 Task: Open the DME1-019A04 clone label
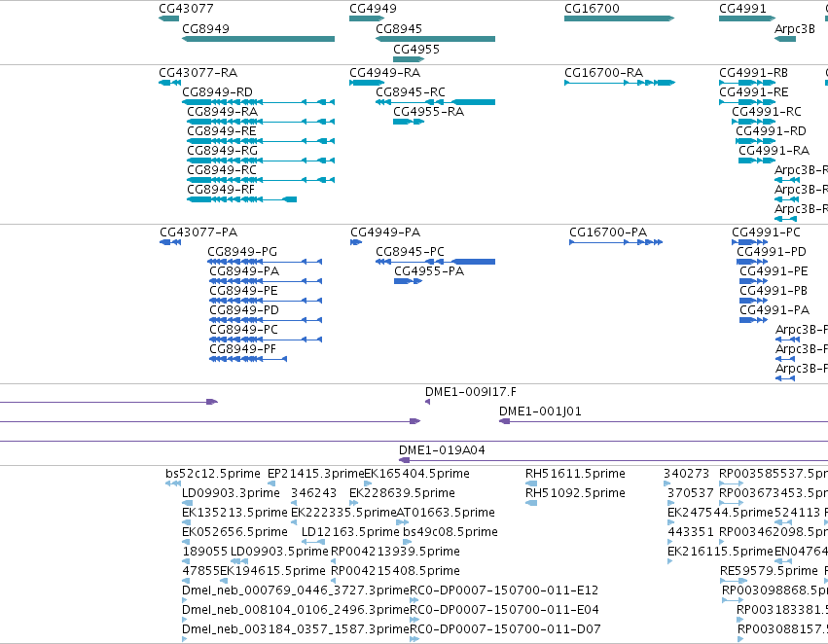tap(442, 450)
